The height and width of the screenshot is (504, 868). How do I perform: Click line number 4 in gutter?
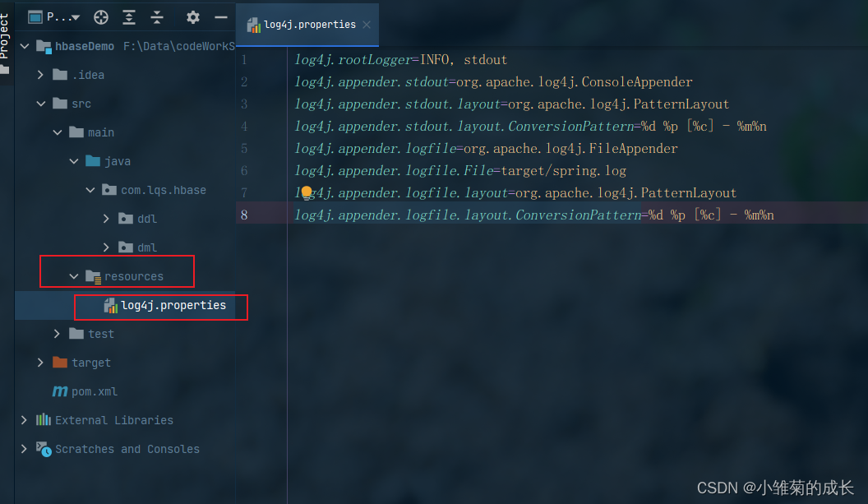[244, 127]
